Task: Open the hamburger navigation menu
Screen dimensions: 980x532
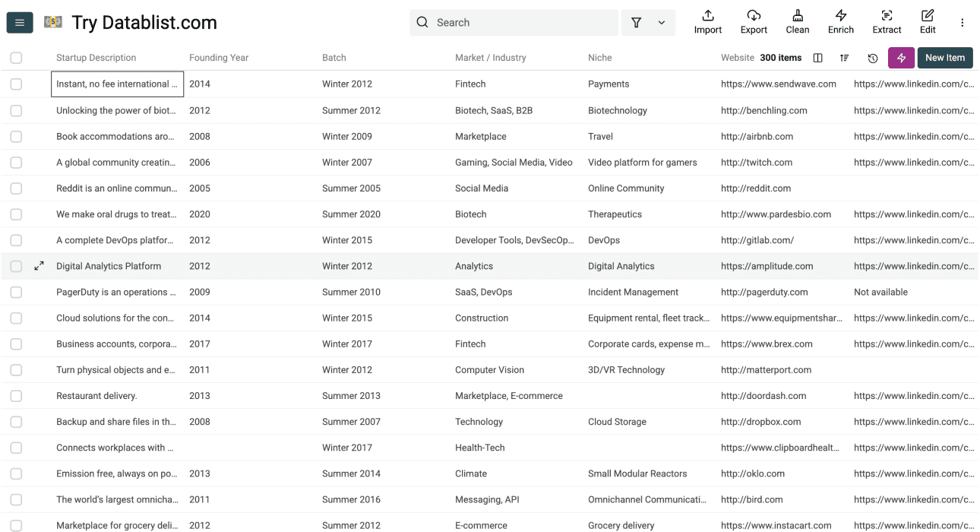Action: click(20, 23)
